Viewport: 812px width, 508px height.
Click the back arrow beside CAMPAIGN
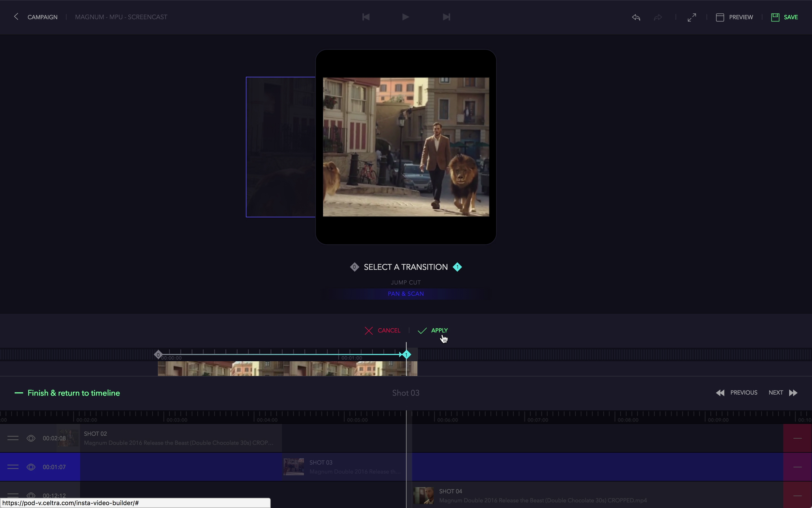point(16,17)
